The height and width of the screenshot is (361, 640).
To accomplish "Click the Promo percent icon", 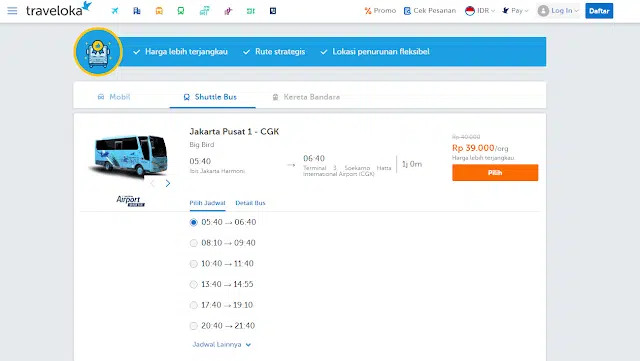I will 368,11.
